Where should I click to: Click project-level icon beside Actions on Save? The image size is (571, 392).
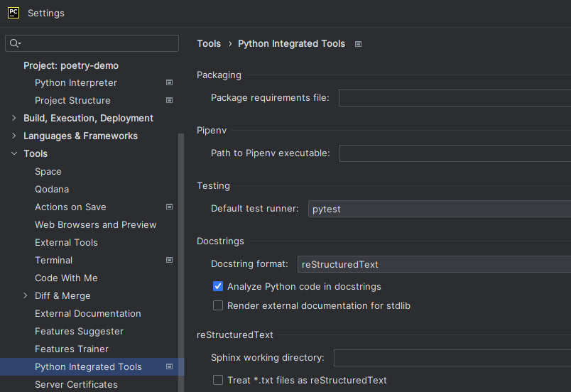[169, 207]
